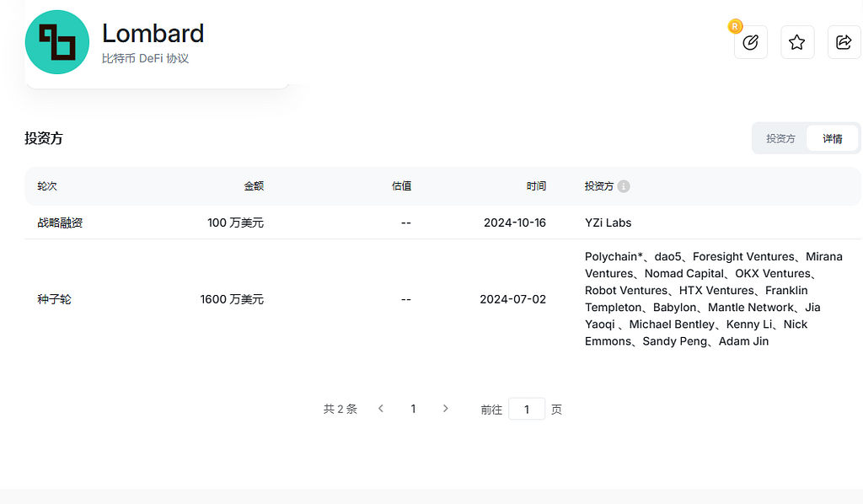Click the 金额 column header
Viewport: 863px width, 504px height.
pos(254,186)
